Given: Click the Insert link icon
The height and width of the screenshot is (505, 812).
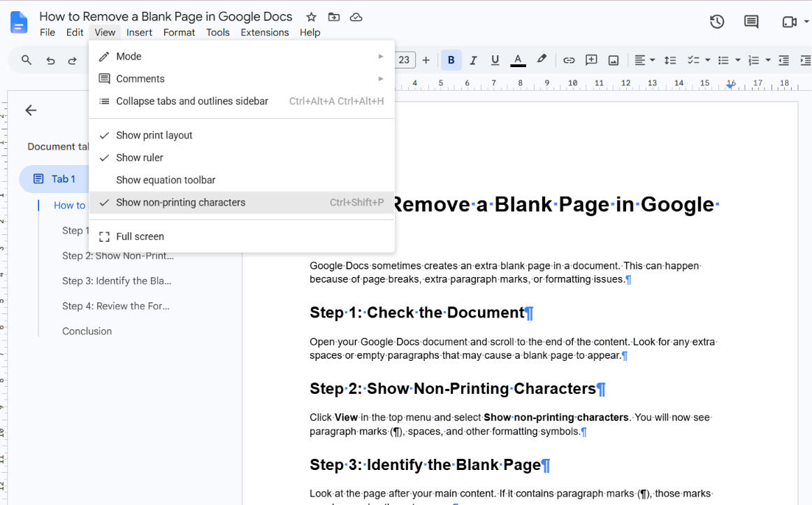Looking at the screenshot, I should tap(569, 60).
